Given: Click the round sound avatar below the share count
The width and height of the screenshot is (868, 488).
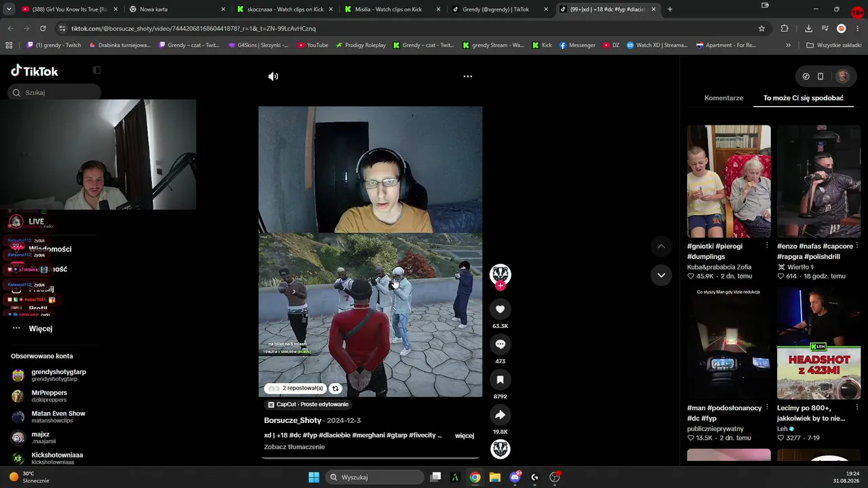Looking at the screenshot, I should 500,449.
